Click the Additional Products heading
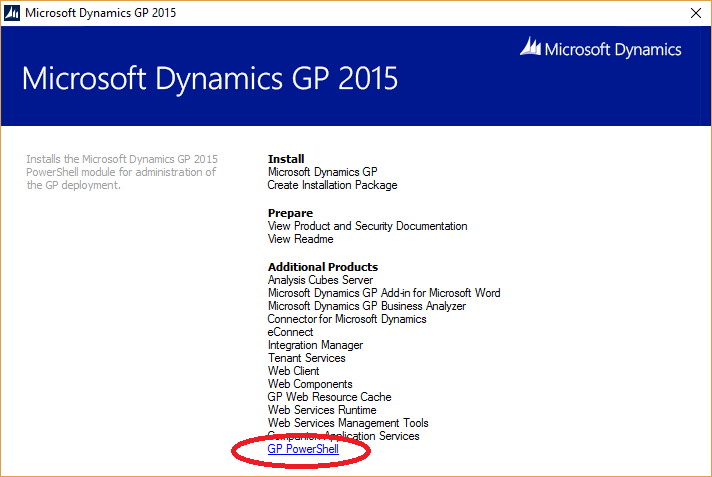The image size is (712, 477). tap(323, 267)
